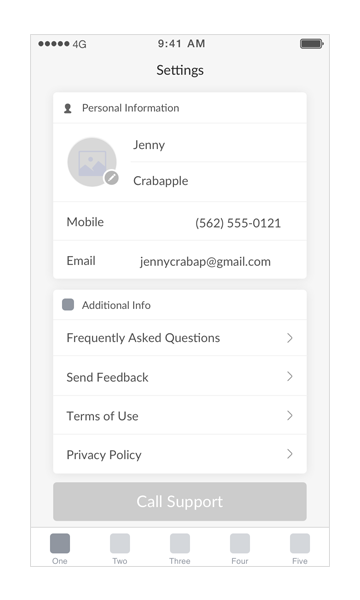The image size is (360, 600).
Task: Go to the Five tab icon
Action: coord(300,543)
